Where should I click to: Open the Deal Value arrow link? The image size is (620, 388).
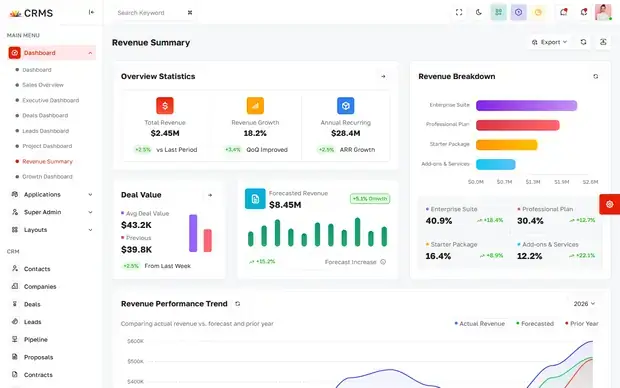point(210,195)
